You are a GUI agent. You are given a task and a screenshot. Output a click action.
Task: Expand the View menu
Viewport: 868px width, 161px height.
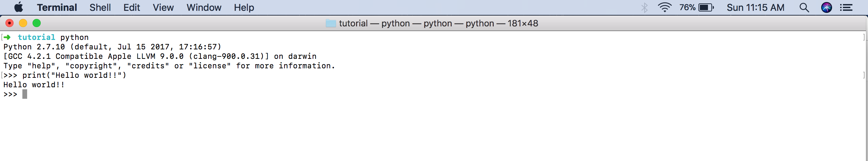[x=163, y=7]
